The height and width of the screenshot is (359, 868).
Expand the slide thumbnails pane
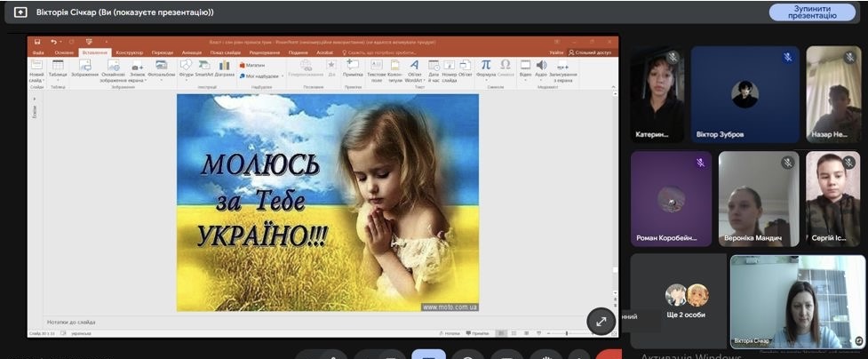[x=35, y=100]
